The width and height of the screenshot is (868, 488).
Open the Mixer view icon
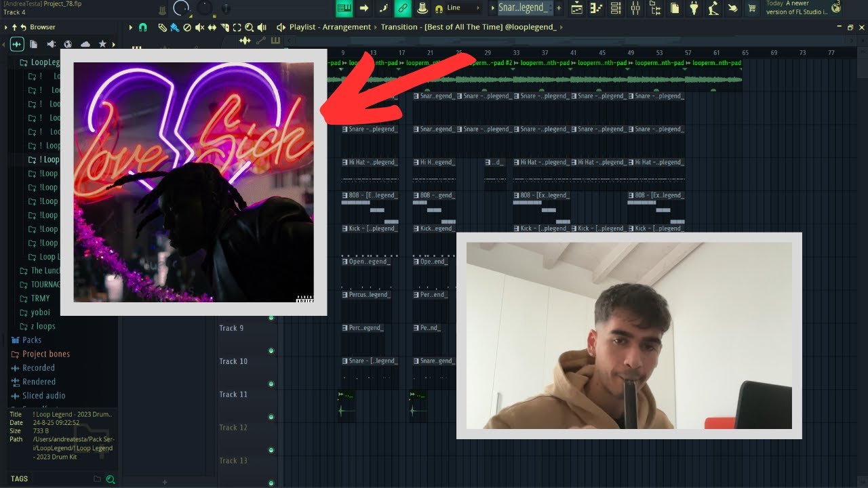(635, 8)
